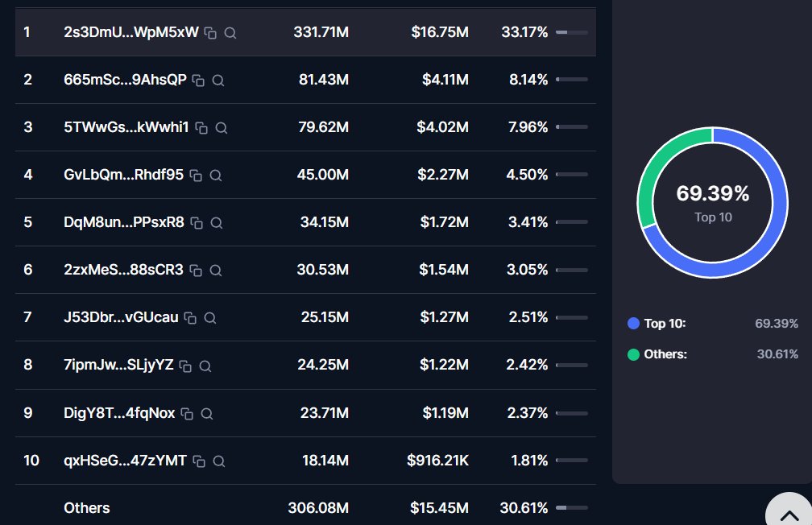This screenshot has width=812, height=525.
Task: Select the 306.08M Others quantity
Action: tap(318, 508)
